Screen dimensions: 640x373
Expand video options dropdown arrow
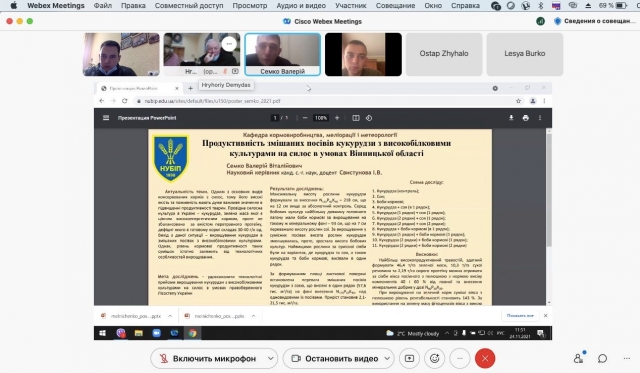(x=387, y=358)
